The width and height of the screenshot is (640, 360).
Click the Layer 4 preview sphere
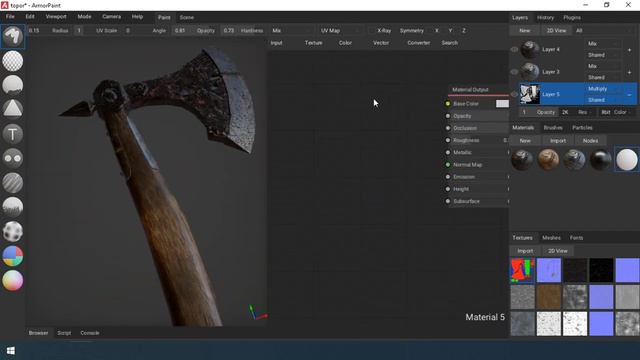(530, 49)
